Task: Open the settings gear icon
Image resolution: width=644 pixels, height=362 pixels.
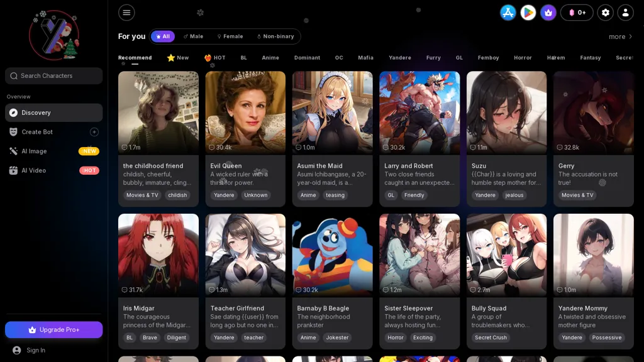Action: coord(606,13)
